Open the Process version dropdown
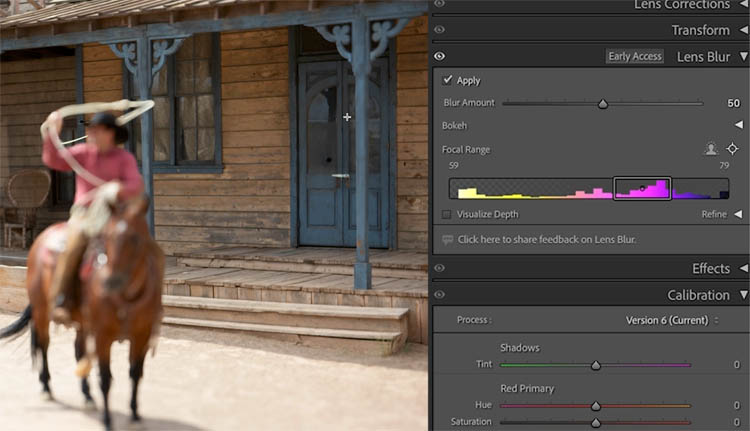The width and height of the screenshot is (750, 431). 672,320
